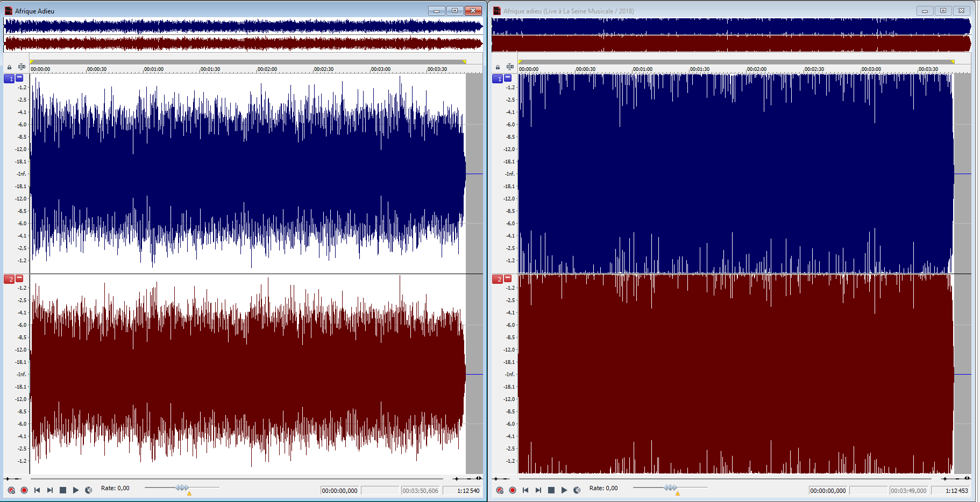Collapse channel 1 in Afrique Adieu window
This screenshot has height=502, width=980.
(19, 78)
